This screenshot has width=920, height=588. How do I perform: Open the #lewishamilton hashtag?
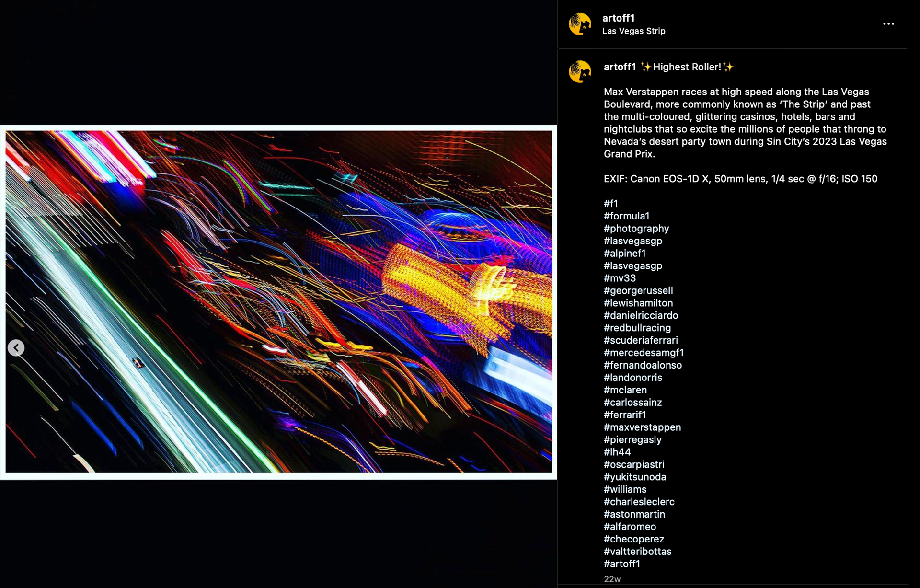click(x=638, y=303)
